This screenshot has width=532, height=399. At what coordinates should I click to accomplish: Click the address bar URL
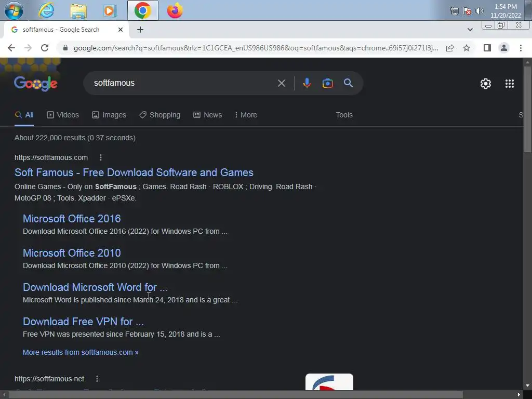[256, 48]
